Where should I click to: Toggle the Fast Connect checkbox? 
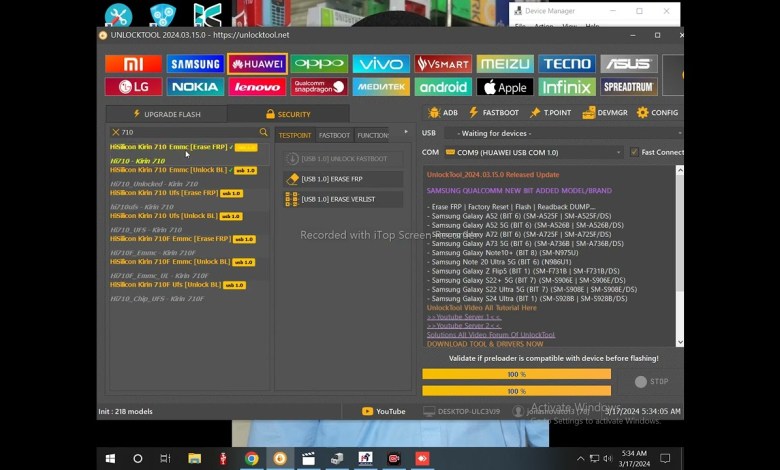coord(634,152)
